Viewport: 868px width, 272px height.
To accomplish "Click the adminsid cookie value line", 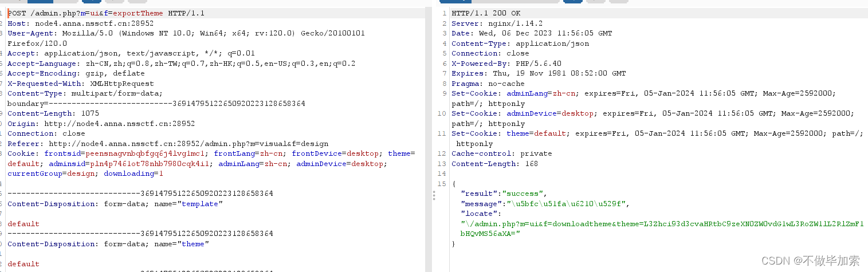I will [x=198, y=164].
